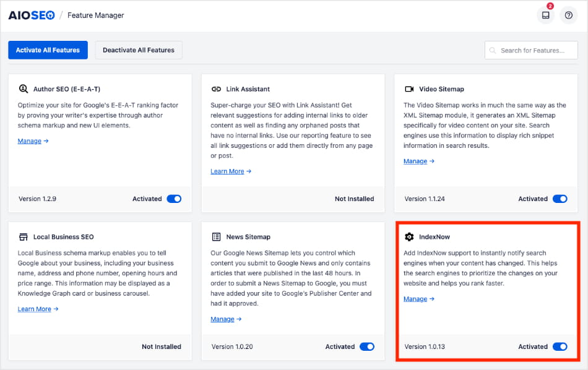The image size is (588, 370).
Task: Open the notifications inbox icon
Action: click(545, 15)
